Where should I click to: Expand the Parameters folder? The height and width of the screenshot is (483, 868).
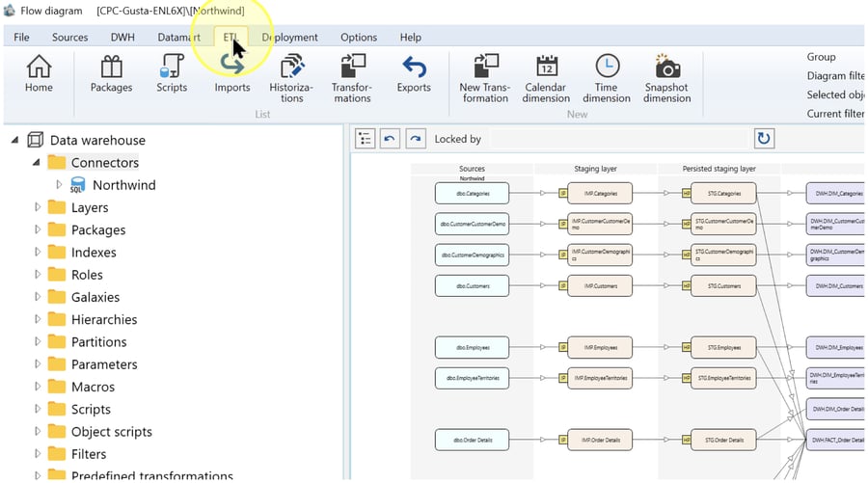pos(37,364)
